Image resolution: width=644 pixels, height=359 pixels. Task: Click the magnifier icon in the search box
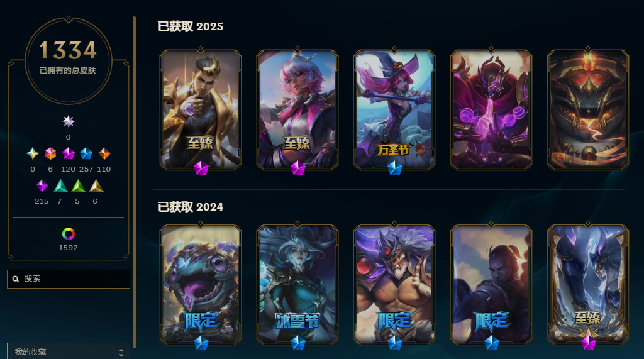point(16,279)
